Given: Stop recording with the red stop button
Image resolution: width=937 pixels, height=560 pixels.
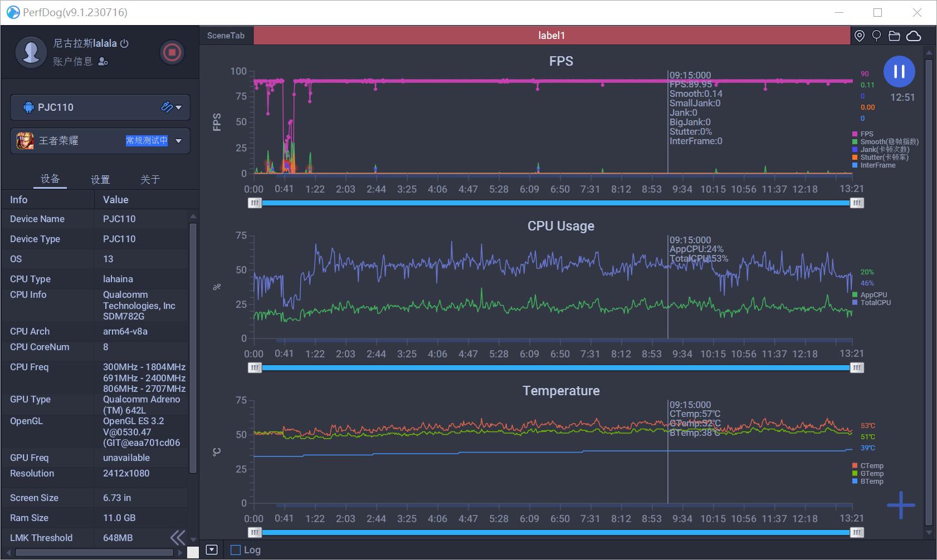Looking at the screenshot, I should pyautogui.click(x=172, y=52).
